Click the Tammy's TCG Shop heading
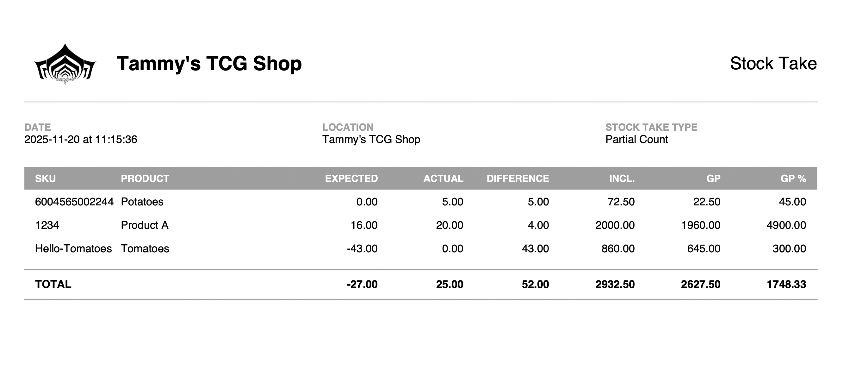 tap(209, 63)
